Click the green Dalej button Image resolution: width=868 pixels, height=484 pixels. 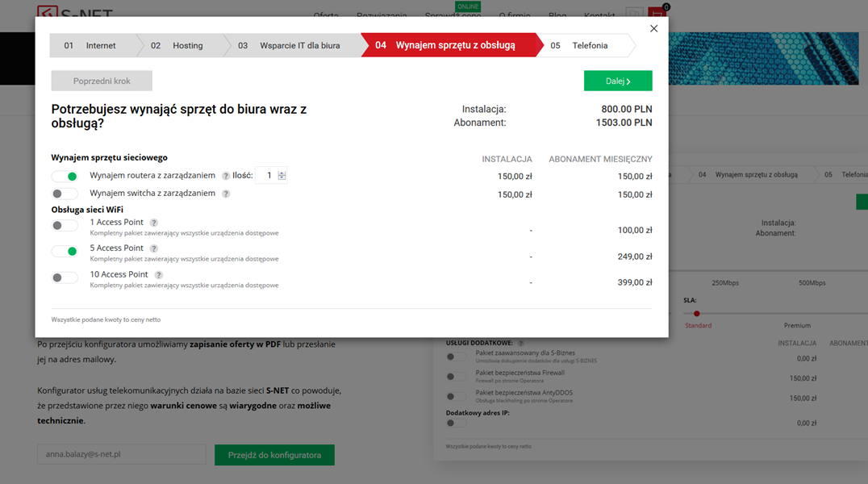[618, 81]
